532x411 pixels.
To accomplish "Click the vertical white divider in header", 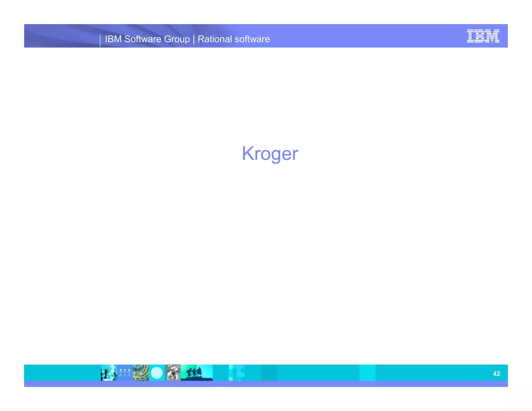I will (x=100, y=41).
